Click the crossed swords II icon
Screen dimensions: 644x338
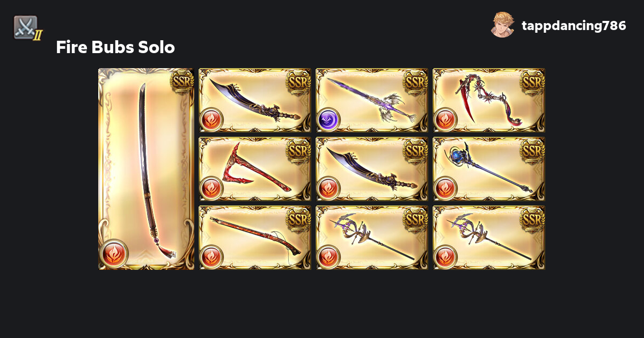coord(27,28)
